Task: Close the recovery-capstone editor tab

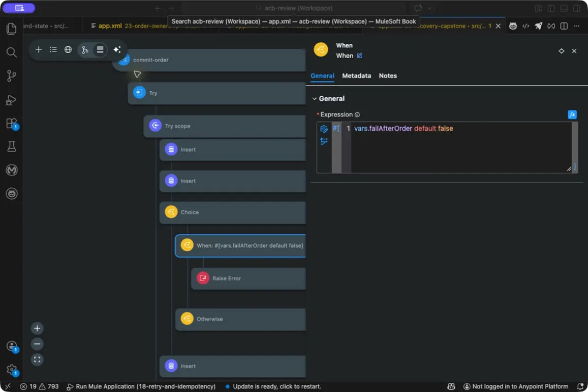Action: [498, 26]
